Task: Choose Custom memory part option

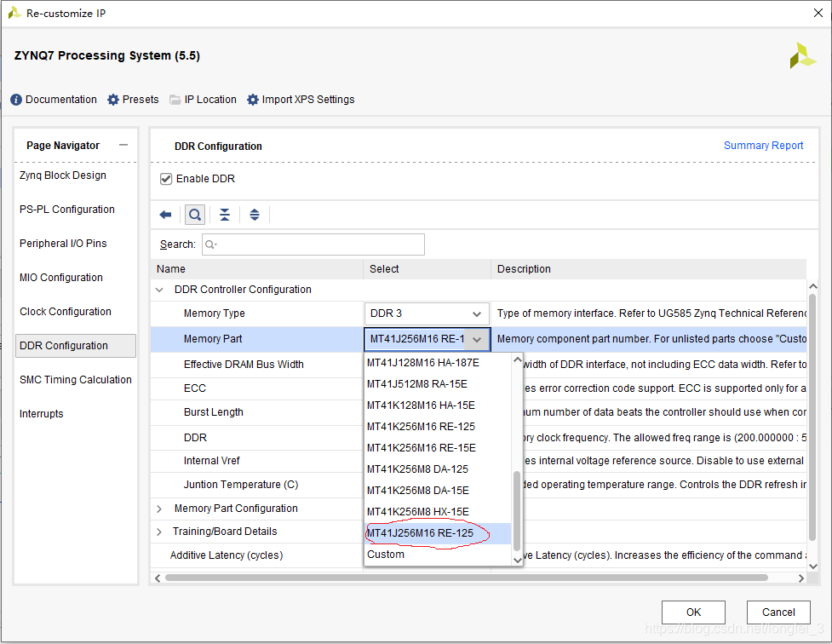Action: point(439,555)
